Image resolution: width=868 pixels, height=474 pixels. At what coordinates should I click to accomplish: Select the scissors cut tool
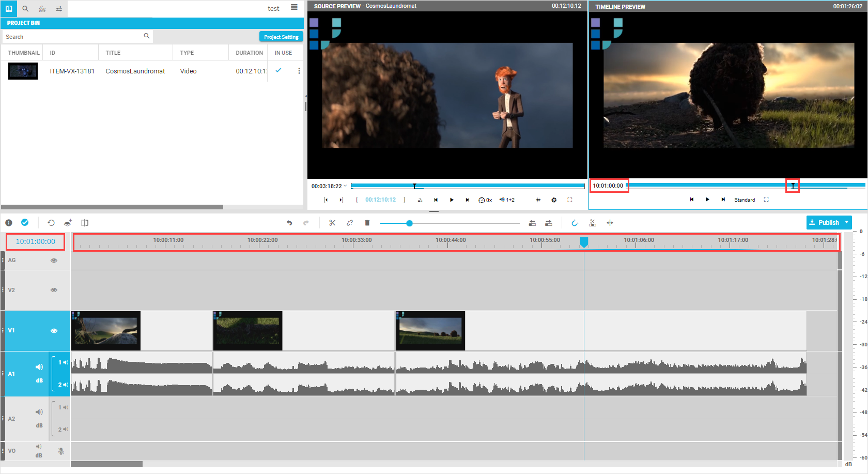332,223
